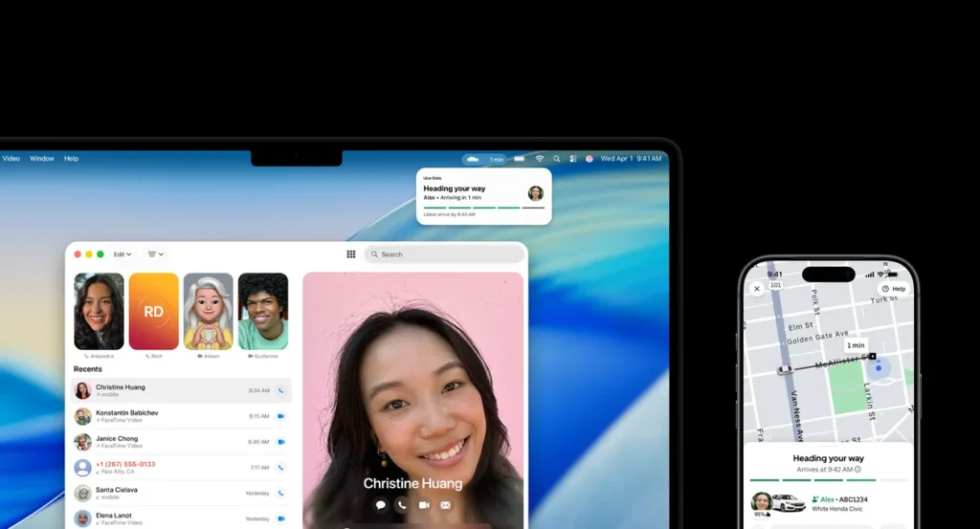
Task: Click the Recents heading
Action: coord(87,369)
